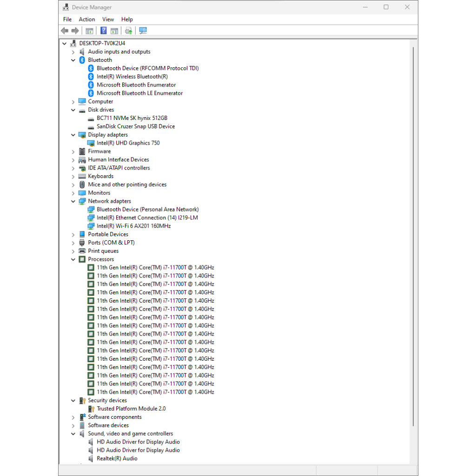Expand the Keyboards category
The height and width of the screenshot is (476, 476).
(x=73, y=176)
